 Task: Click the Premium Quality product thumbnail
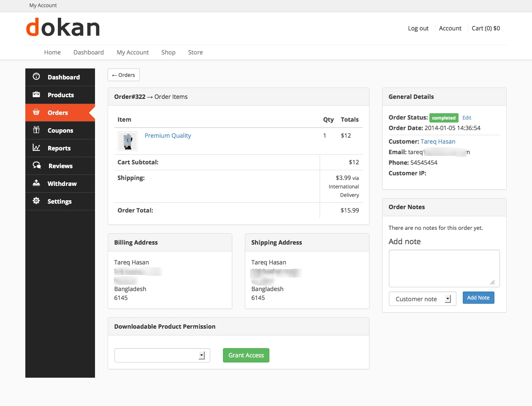coord(128,141)
